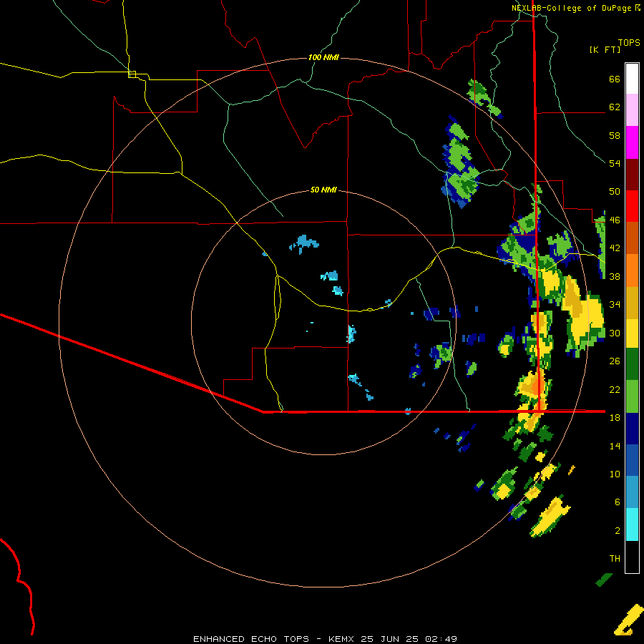Click the yellow 30-34 kft swatch
This screenshot has width=644, height=644.
[632, 333]
